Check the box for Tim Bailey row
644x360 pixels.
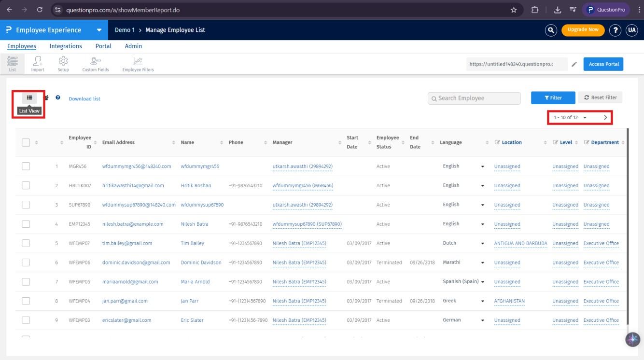click(x=26, y=243)
